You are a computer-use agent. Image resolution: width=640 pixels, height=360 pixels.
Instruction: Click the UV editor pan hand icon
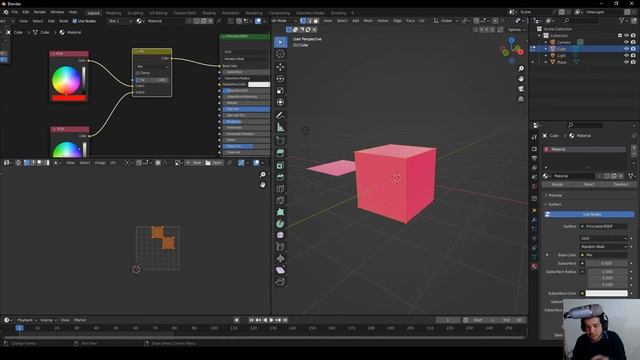[263, 185]
